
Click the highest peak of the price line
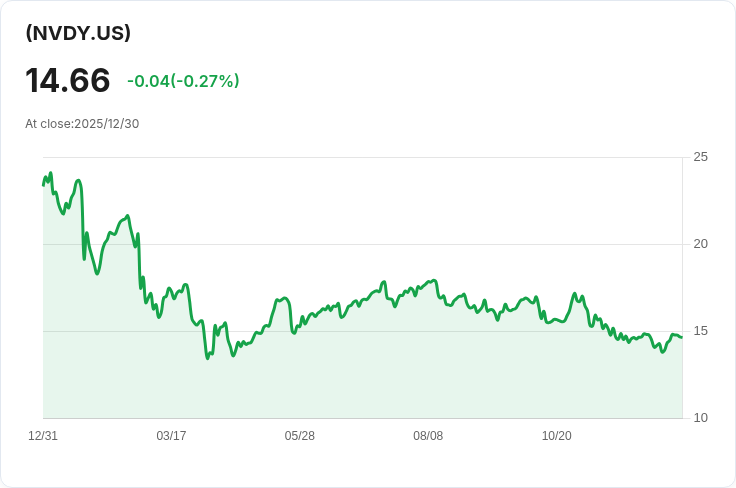pos(50,173)
